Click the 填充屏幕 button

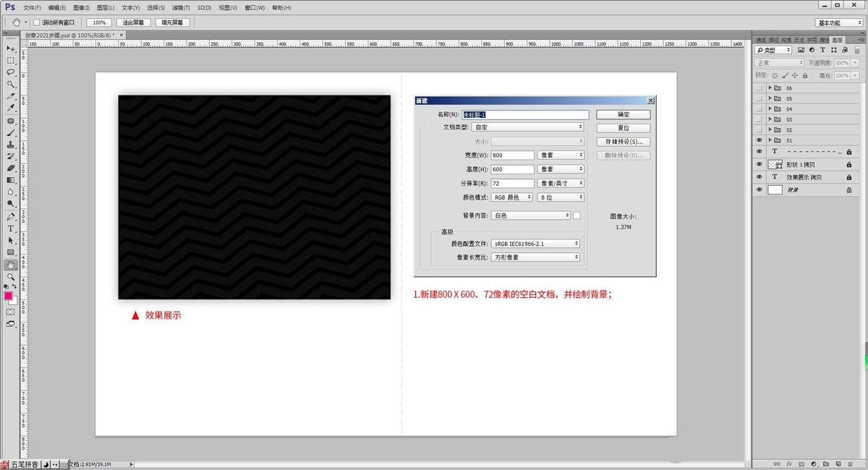[x=173, y=22]
